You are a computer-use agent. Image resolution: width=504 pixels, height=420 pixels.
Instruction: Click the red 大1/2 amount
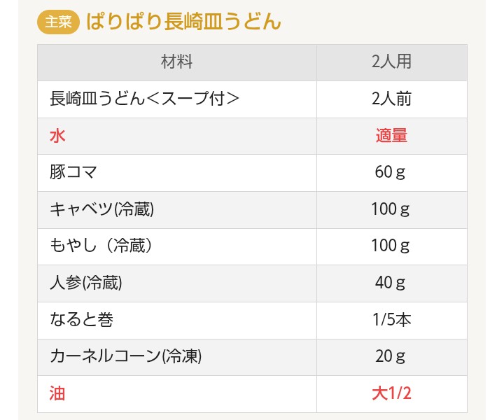(391, 393)
